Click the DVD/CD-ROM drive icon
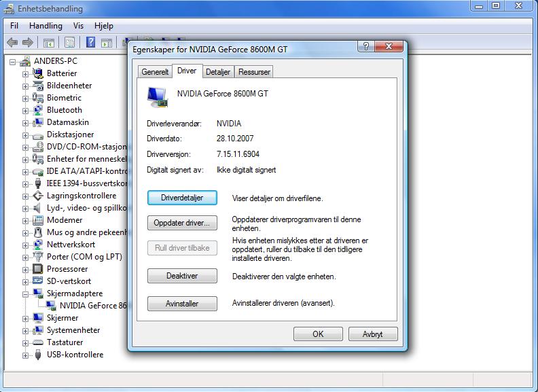Image resolution: width=538 pixels, height=392 pixels. pyautogui.click(x=38, y=147)
